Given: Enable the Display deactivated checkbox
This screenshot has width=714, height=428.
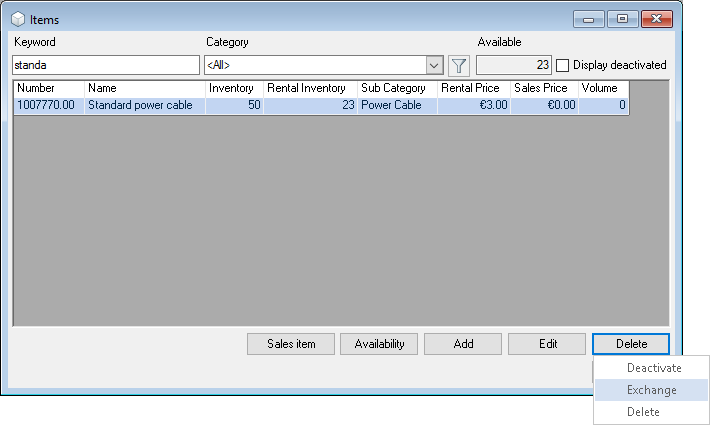Looking at the screenshot, I should (x=562, y=65).
